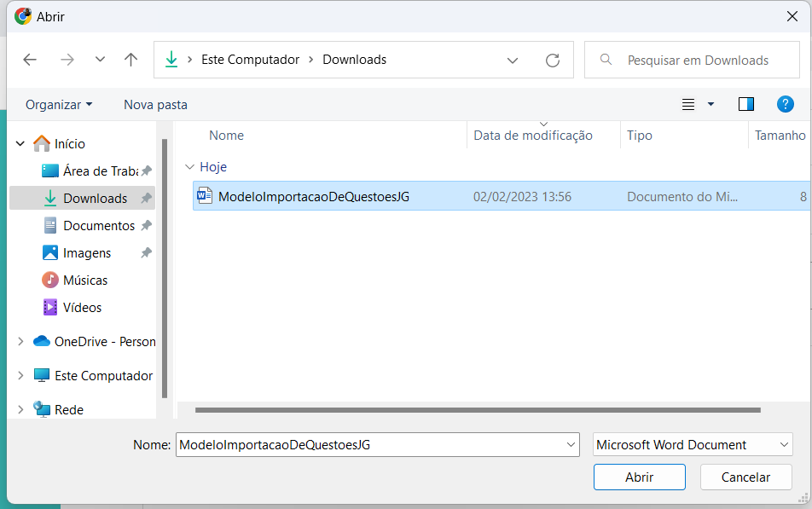Image resolution: width=812 pixels, height=509 pixels.
Task: Expand the address bar history dropdown
Action: click(513, 61)
